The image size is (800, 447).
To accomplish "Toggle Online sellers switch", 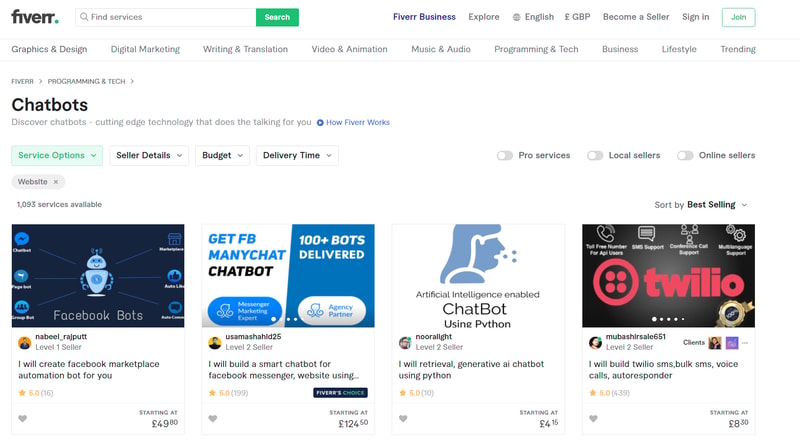I will point(685,156).
